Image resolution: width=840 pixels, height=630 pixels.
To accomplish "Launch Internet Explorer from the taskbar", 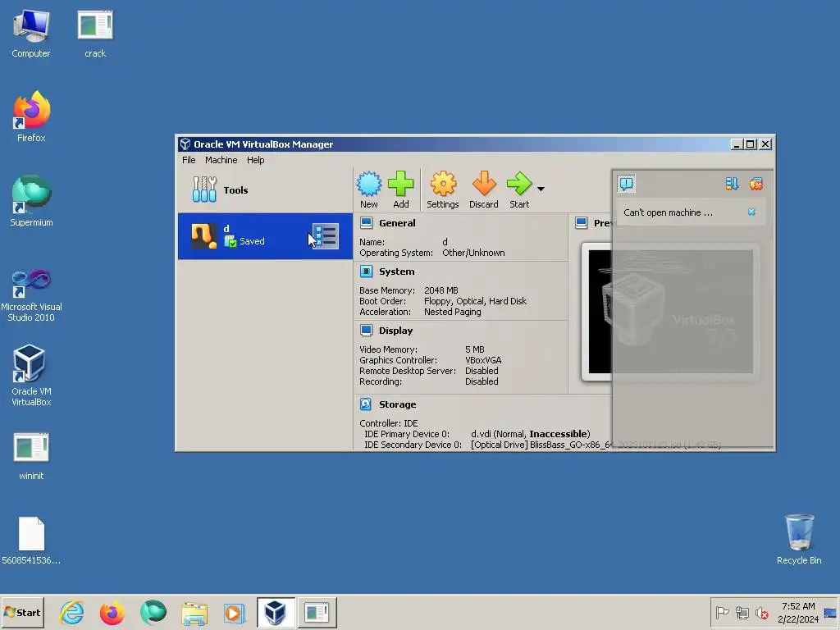I will click(x=72, y=612).
